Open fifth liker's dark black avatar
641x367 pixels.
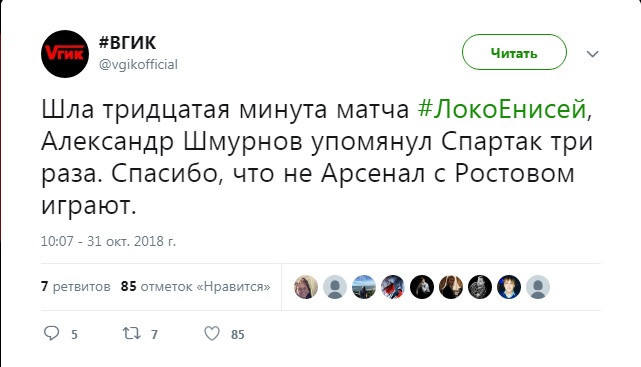[422, 287]
